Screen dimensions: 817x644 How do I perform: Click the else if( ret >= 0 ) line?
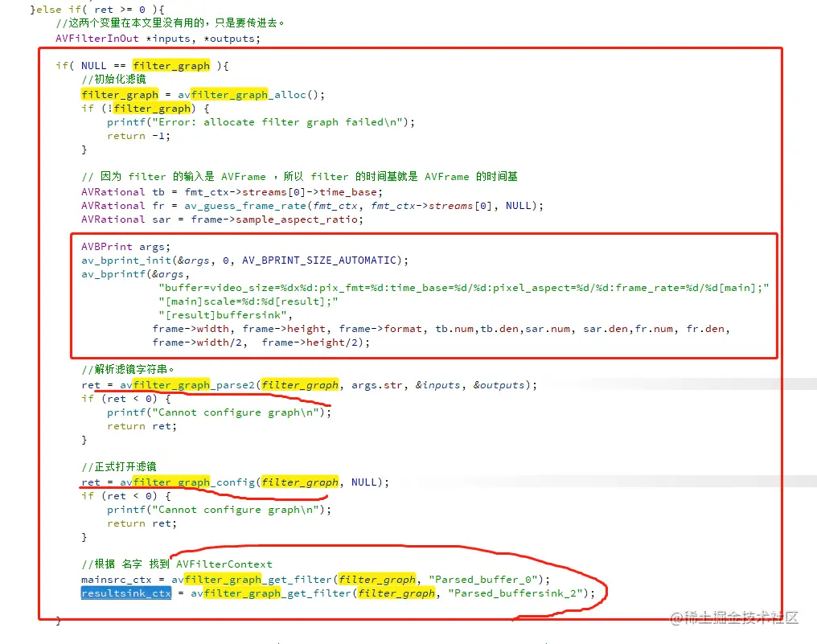(97, 10)
